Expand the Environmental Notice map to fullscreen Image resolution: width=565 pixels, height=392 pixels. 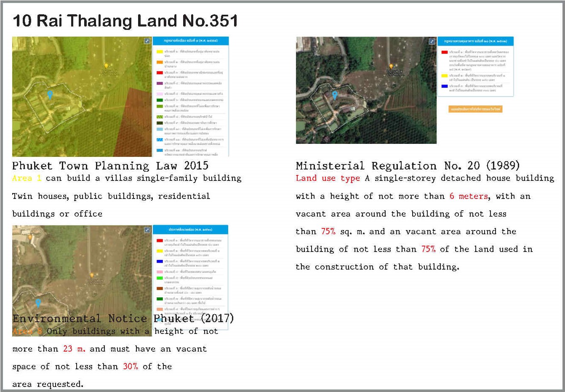(147, 230)
